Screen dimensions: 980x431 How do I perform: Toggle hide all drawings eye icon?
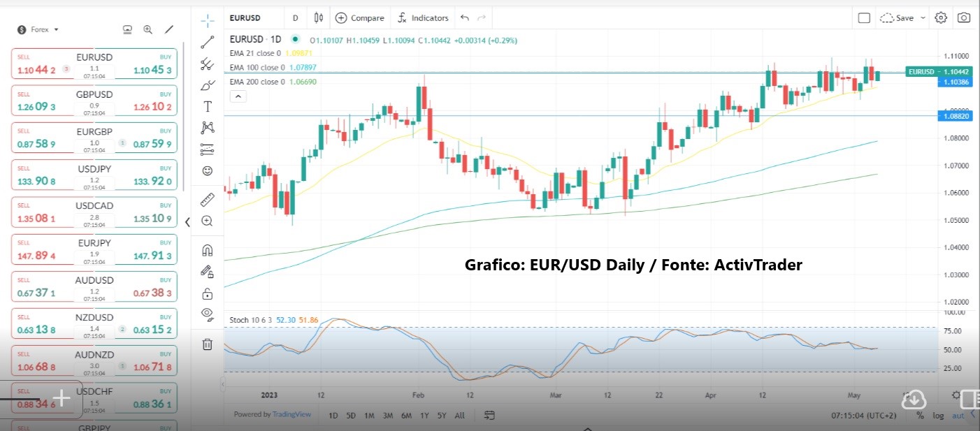(207, 314)
